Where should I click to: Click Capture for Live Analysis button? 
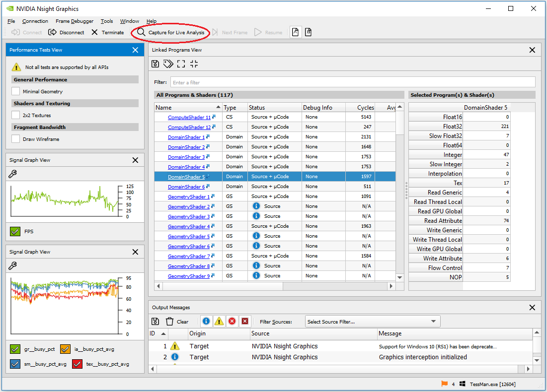pos(170,32)
